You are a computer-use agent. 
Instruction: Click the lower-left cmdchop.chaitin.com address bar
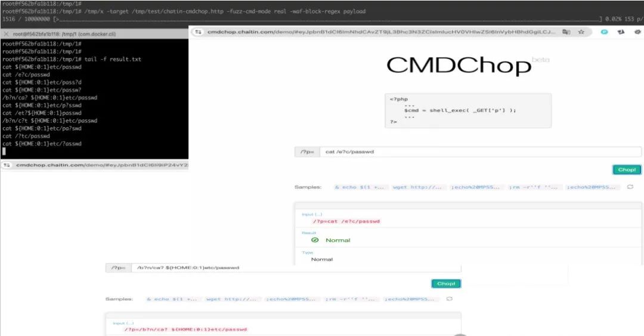102,165
